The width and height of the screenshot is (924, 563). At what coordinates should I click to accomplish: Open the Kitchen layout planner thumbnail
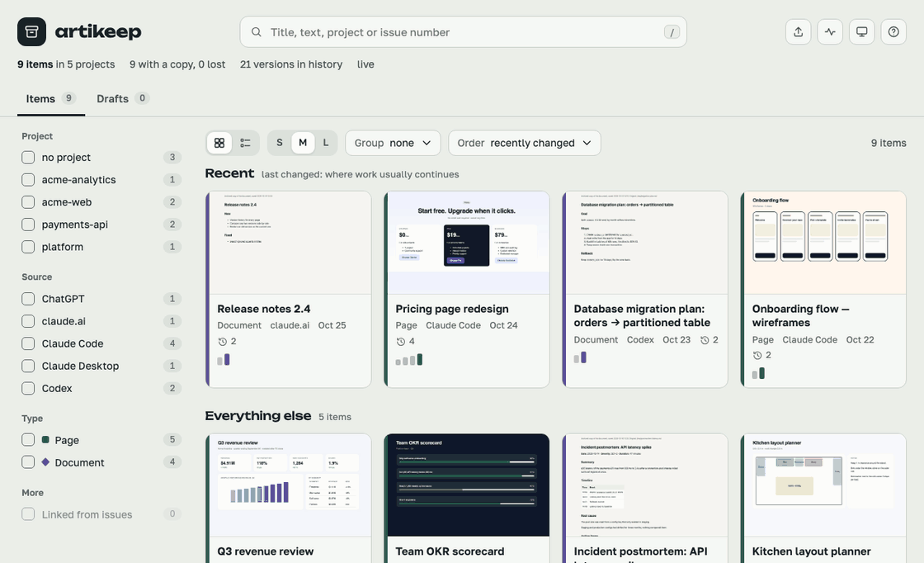coord(825,485)
